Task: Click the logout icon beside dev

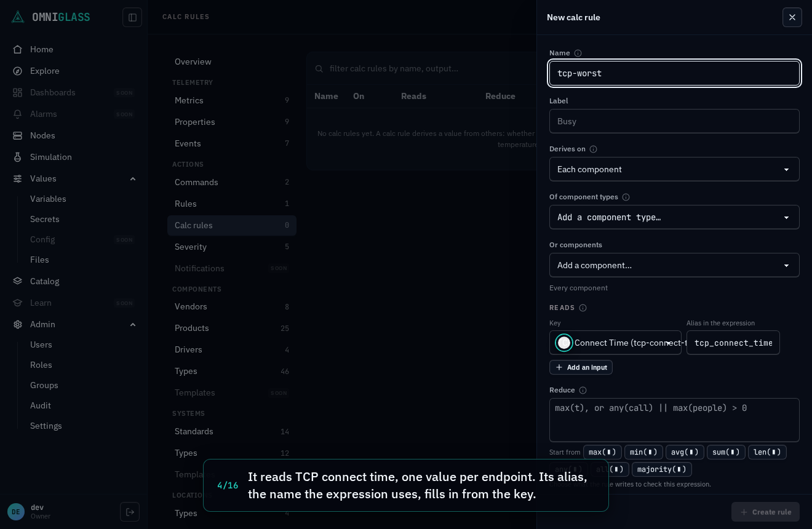Action: 130,512
